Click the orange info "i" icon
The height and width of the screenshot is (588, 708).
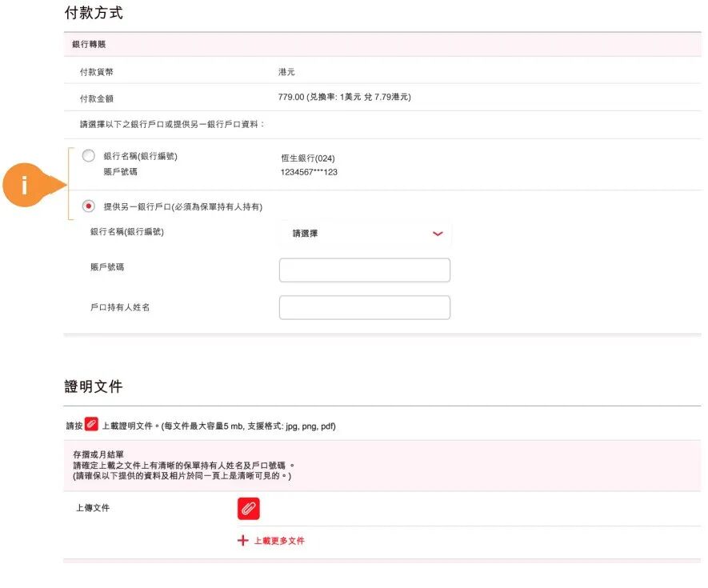click(x=24, y=186)
